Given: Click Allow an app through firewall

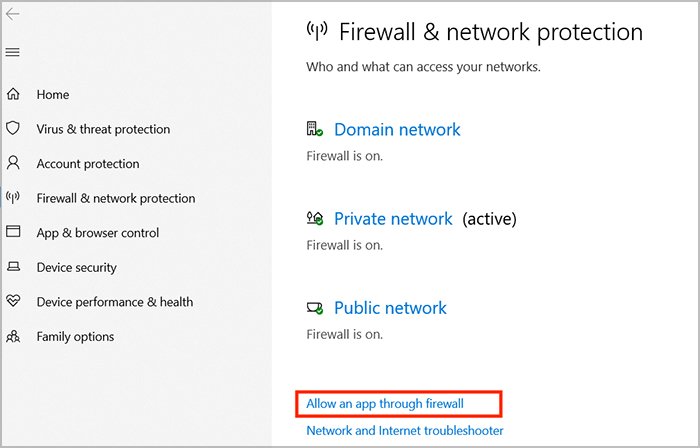Looking at the screenshot, I should click(x=385, y=404).
